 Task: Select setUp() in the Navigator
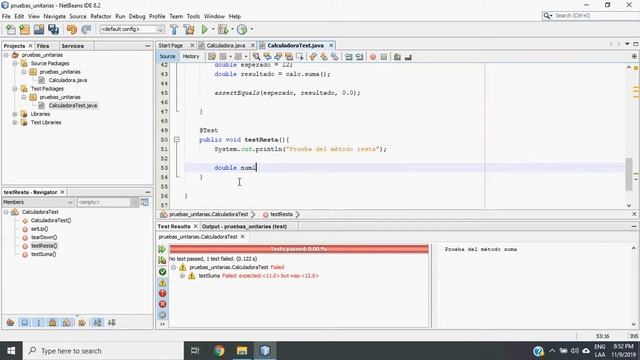pos(40,229)
